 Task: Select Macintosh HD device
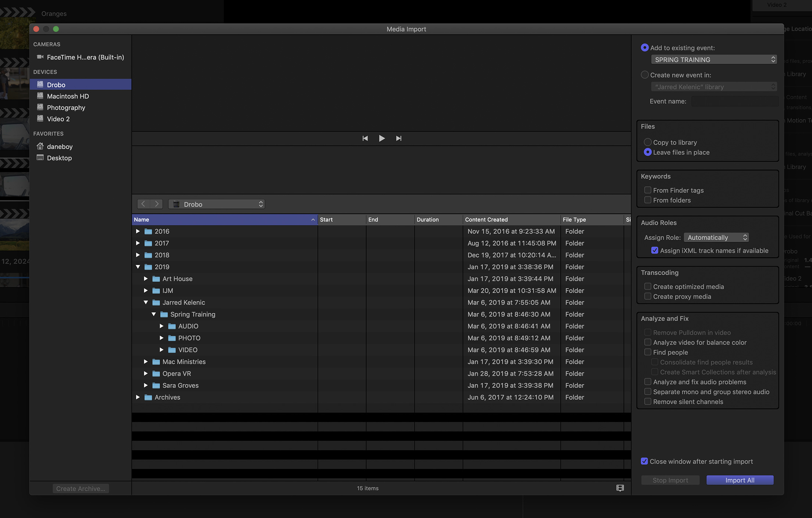click(68, 96)
